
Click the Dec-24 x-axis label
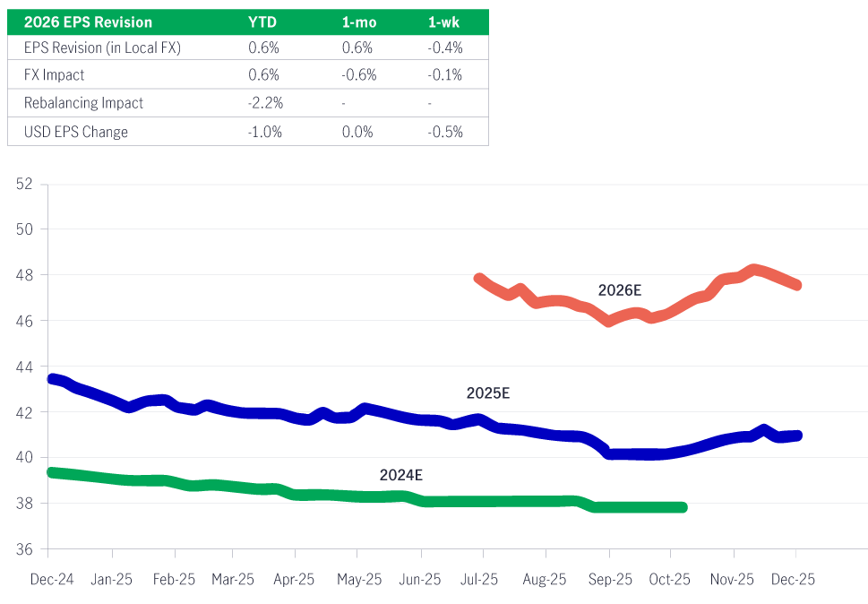click(51, 580)
